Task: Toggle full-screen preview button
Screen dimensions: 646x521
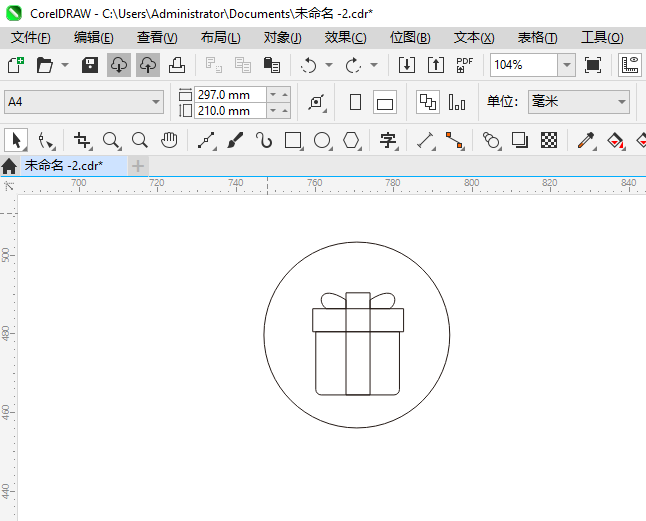Action: click(x=593, y=65)
